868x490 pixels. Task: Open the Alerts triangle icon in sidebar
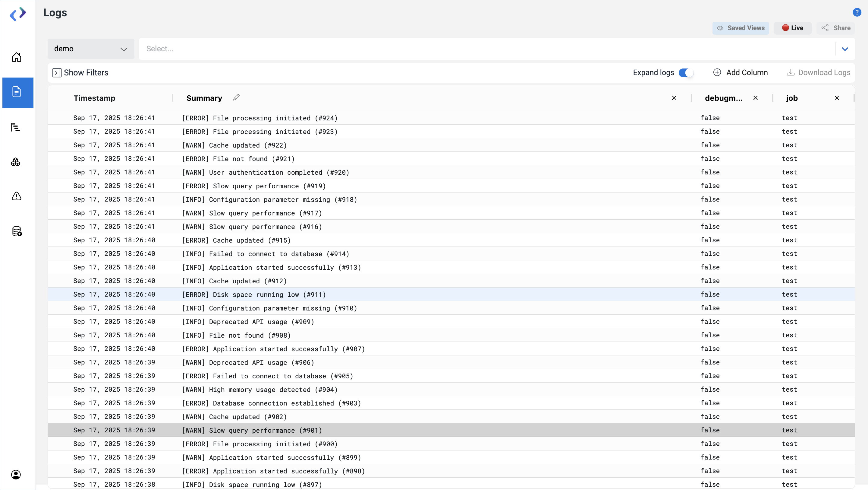click(17, 196)
